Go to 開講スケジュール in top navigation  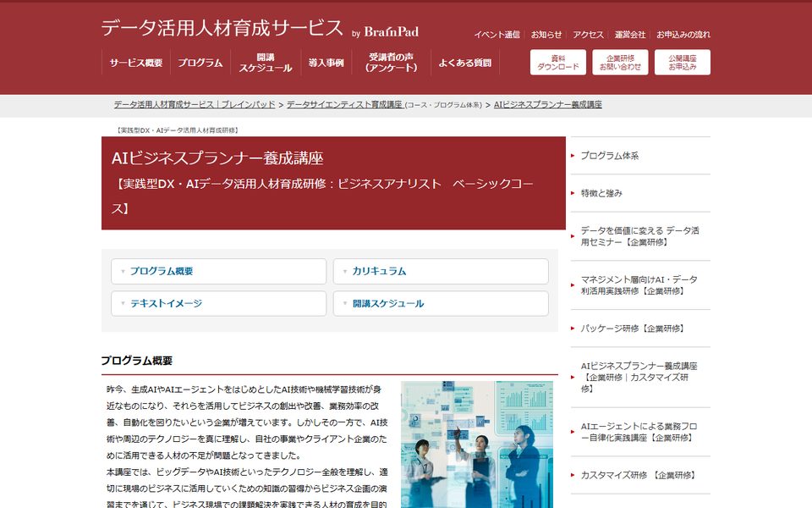266,63
